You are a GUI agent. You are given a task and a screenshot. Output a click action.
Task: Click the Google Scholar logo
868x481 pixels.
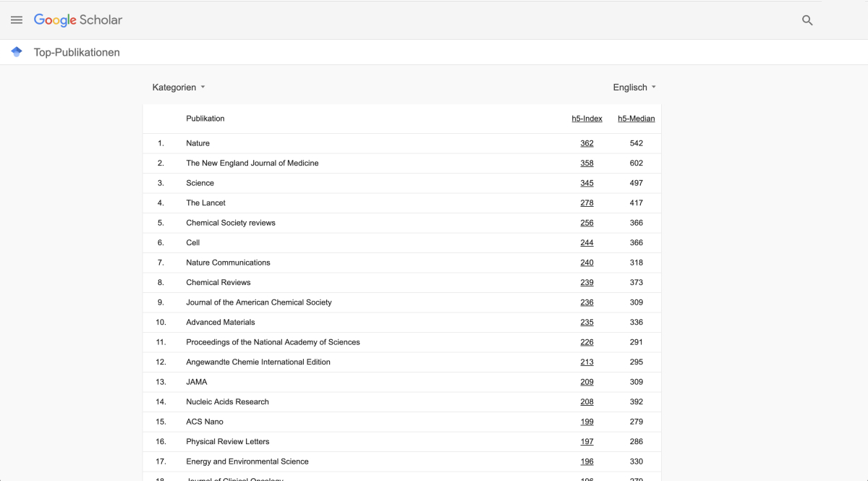pos(78,20)
